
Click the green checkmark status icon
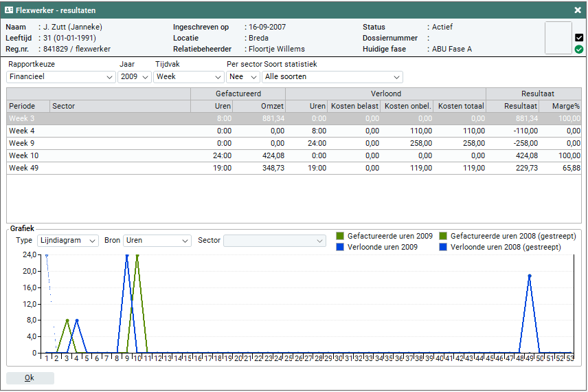coord(579,50)
